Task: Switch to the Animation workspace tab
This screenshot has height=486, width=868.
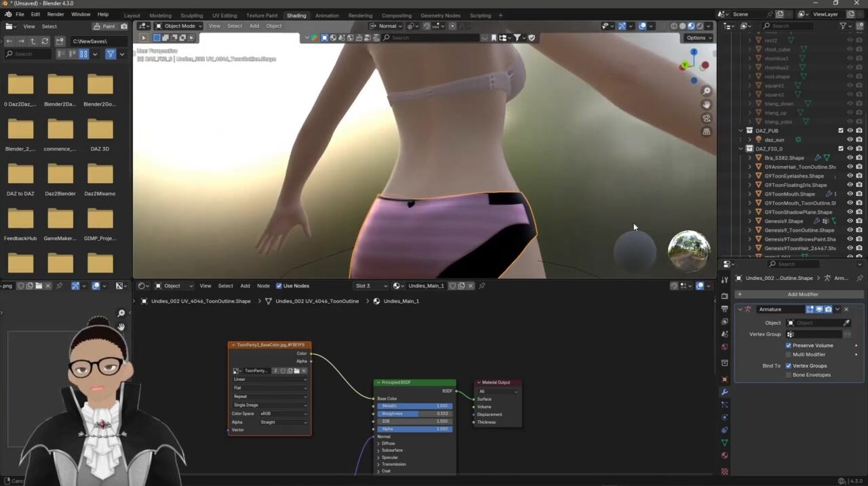Action: coord(327,15)
